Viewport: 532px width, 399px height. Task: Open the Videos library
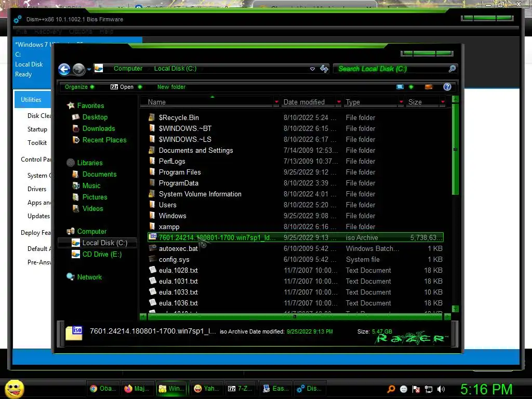92,209
